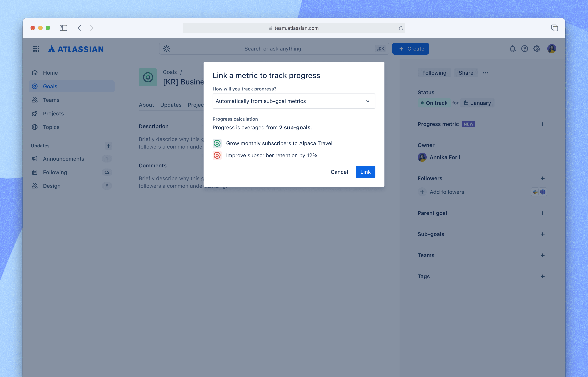
Task: Click the Link button in dialog
Action: coord(365,172)
